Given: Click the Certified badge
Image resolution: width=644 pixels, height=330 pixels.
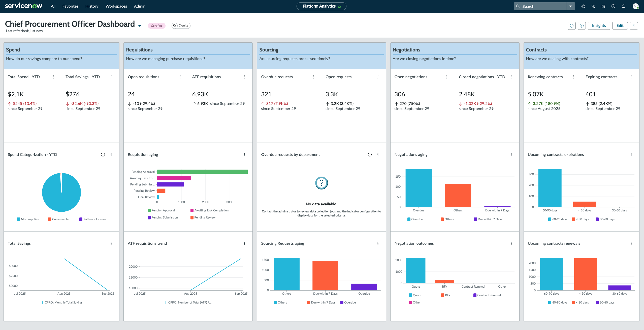Looking at the screenshot, I should [156, 26].
